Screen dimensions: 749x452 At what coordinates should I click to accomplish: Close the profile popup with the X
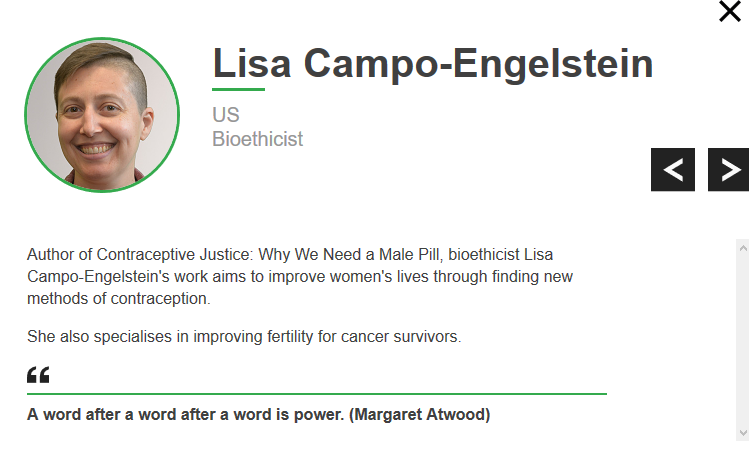pos(730,12)
